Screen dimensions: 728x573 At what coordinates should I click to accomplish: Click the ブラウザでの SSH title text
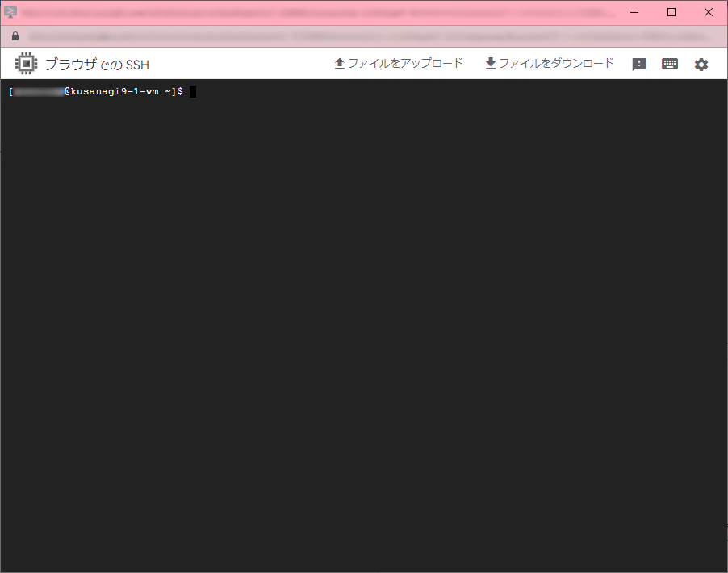(x=97, y=64)
